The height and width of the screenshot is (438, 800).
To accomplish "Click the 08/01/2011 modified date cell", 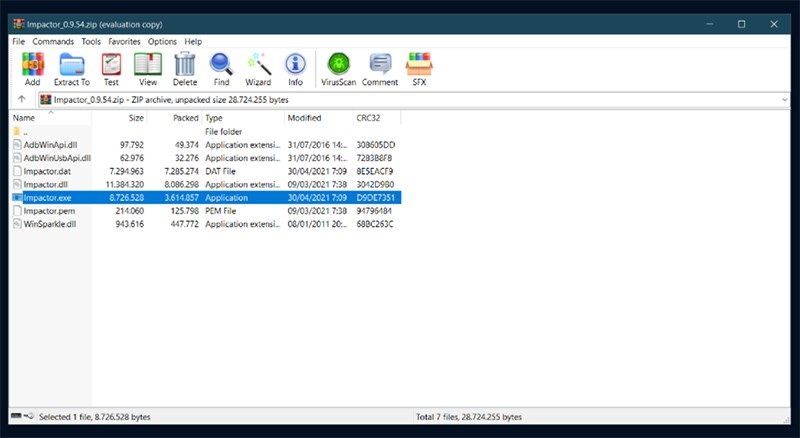I will tap(317, 224).
